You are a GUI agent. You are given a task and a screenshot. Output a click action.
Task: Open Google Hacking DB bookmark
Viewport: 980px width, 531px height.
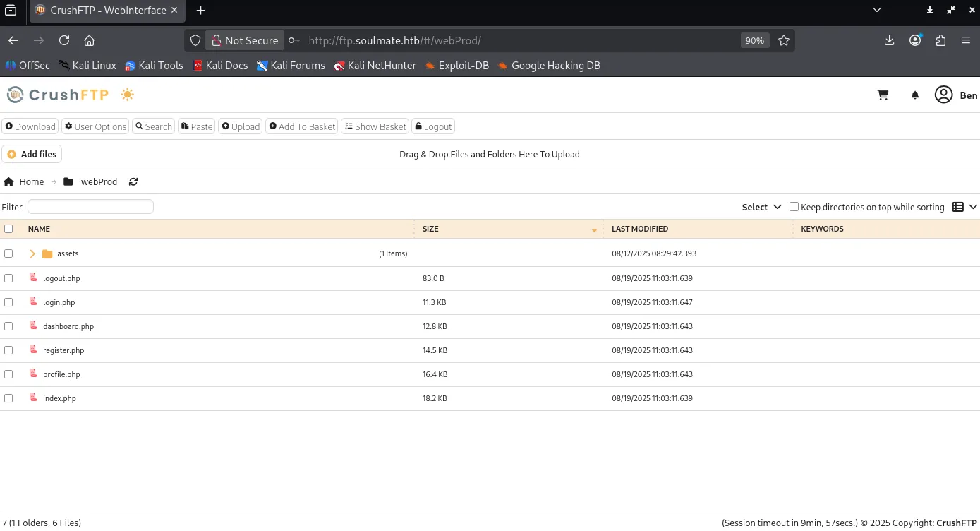point(549,66)
